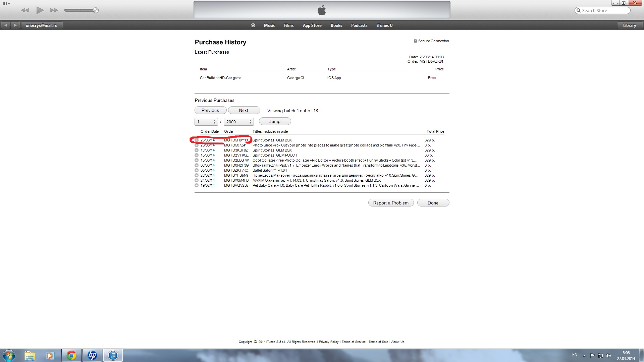This screenshot has height=362, width=644.
Task: Open the xnocryx@mail.ru account menu
Action: click(x=42, y=25)
